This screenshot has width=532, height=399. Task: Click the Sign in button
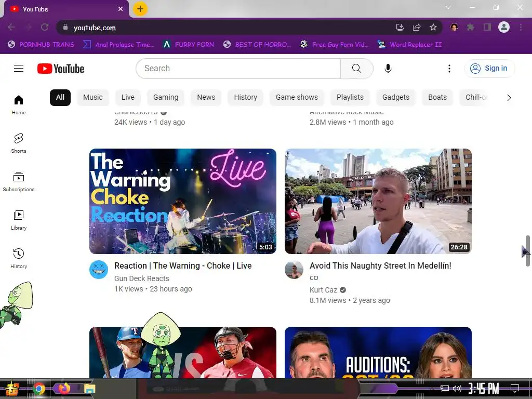pos(489,69)
